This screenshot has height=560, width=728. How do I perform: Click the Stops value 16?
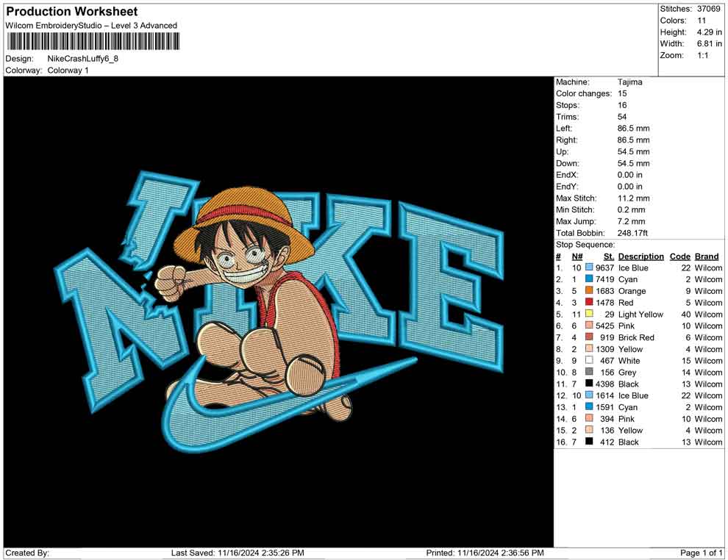(x=622, y=105)
